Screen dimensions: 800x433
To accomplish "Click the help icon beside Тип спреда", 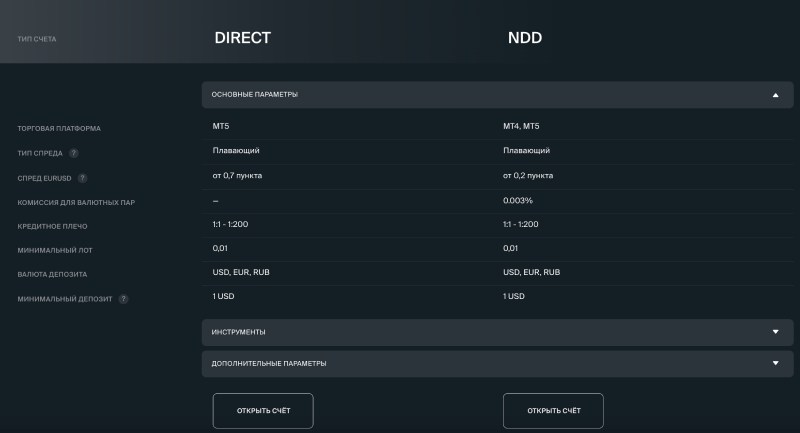I will point(74,153).
